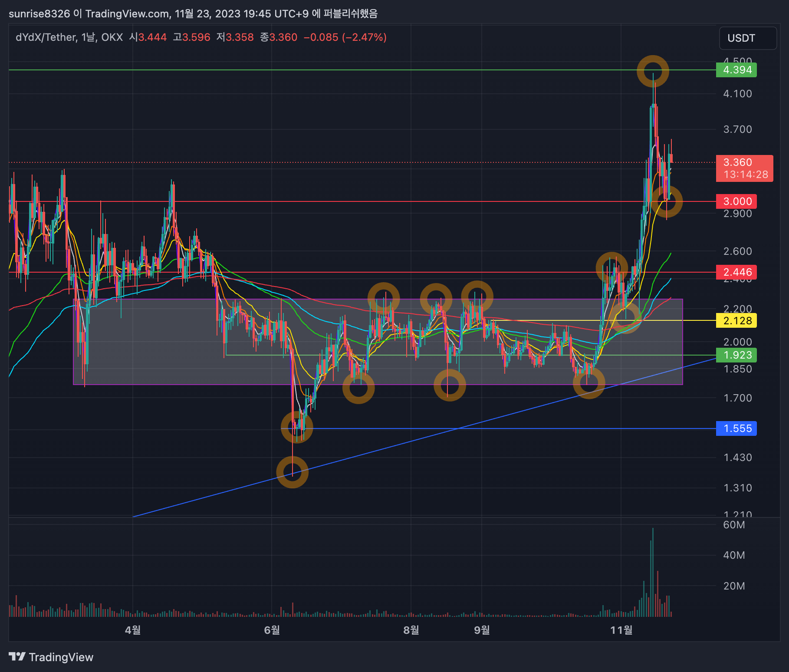
Task: Click the dYdX/Tether symbol title
Action: [x=46, y=37]
